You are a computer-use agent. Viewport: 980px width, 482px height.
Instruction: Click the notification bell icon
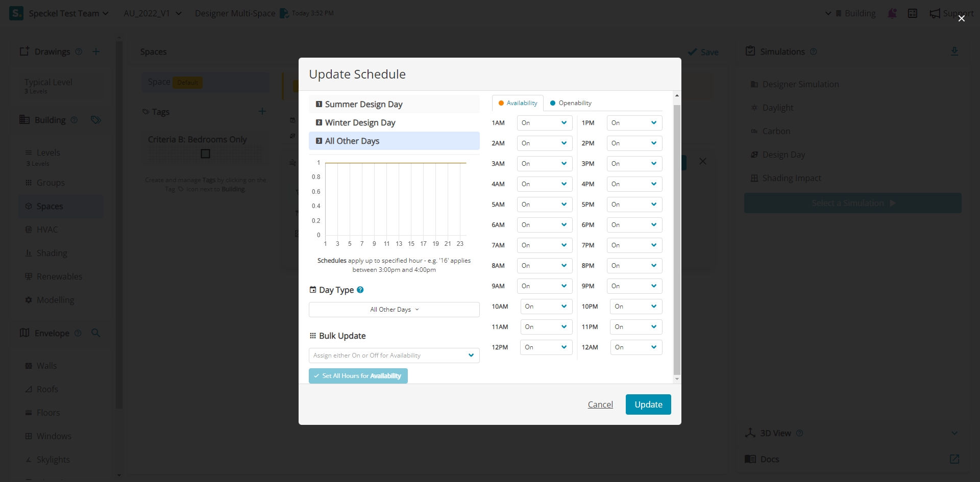[x=892, y=13]
